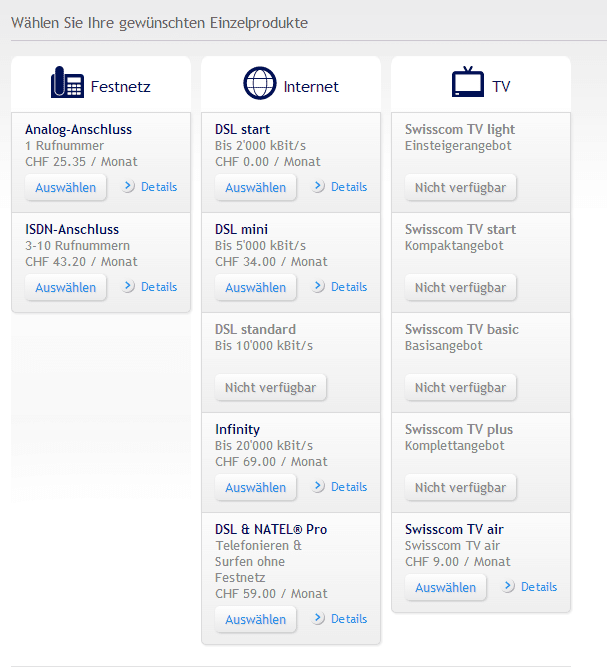Click price text CHF 59.00 / Monat
The height and width of the screenshot is (669, 607).
coord(271,593)
